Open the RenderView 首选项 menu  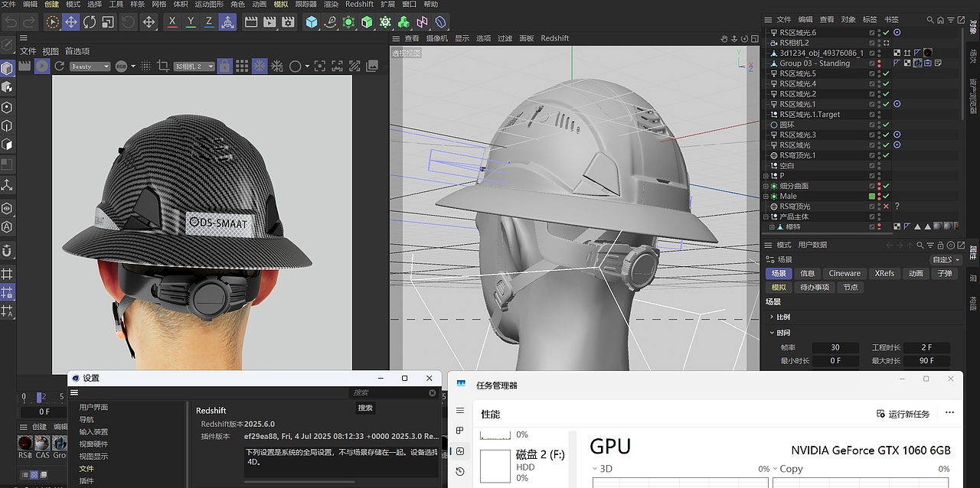coord(77,51)
